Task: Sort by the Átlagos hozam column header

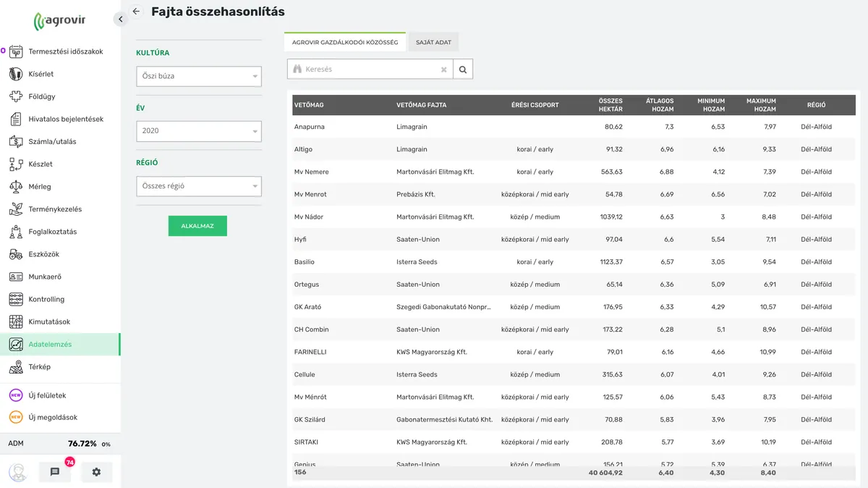Action: (x=659, y=105)
